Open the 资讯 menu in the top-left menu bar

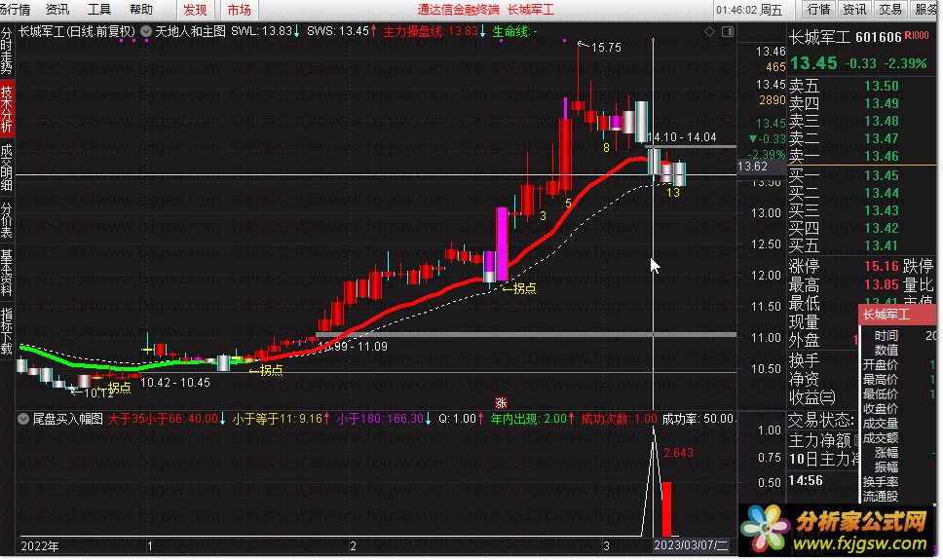(x=57, y=10)
